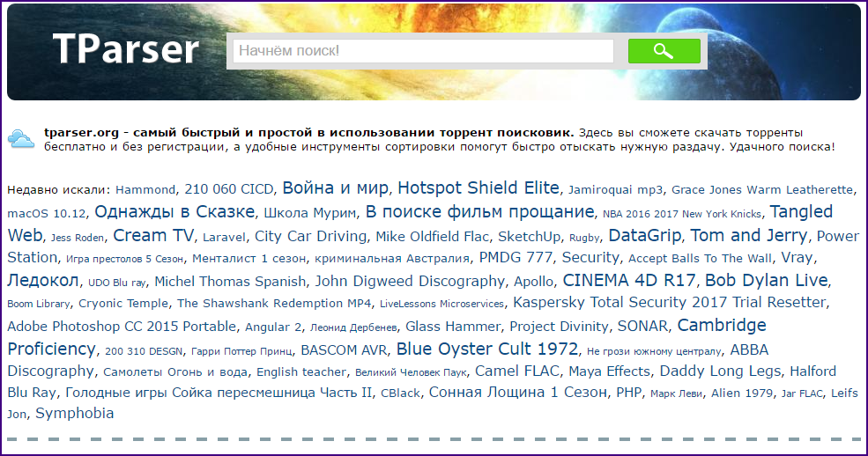
Task: Open 'Adobe Photoshop CC 2015 Portable' link
Action: tap(122, 327)
